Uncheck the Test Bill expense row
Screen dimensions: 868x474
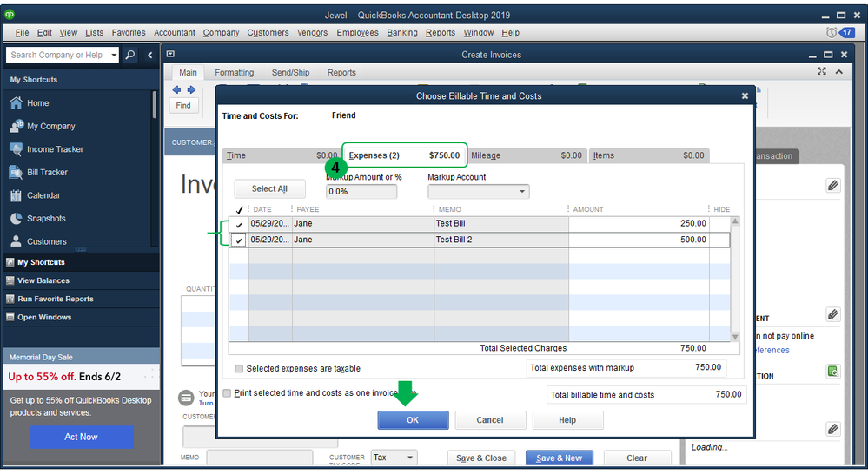pos(239,224)
